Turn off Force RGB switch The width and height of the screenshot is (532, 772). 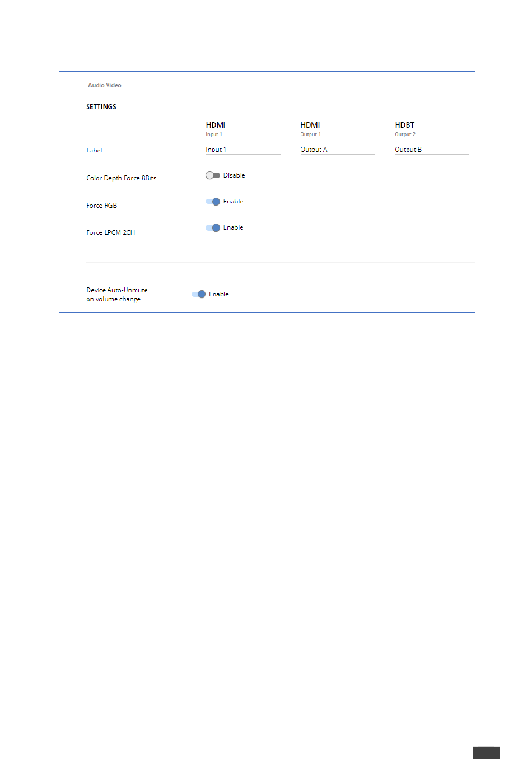pyautogui.click(x=213, y=202)
